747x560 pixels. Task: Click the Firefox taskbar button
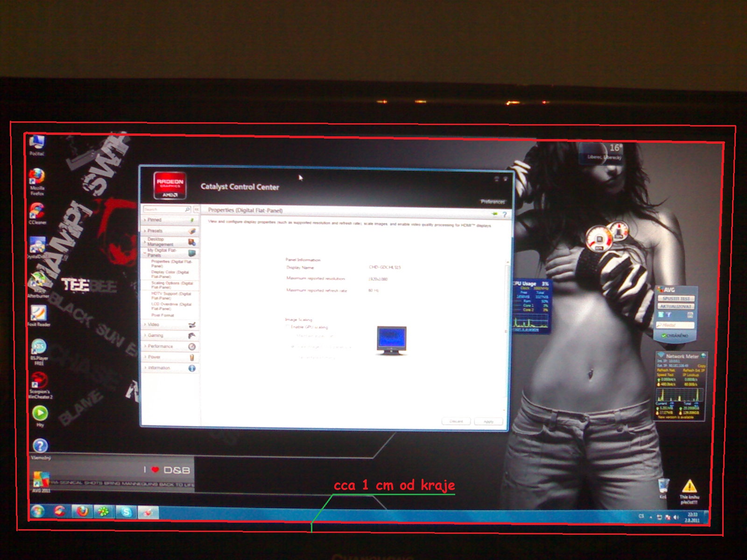pyautogui.click(x=82, y=512)
